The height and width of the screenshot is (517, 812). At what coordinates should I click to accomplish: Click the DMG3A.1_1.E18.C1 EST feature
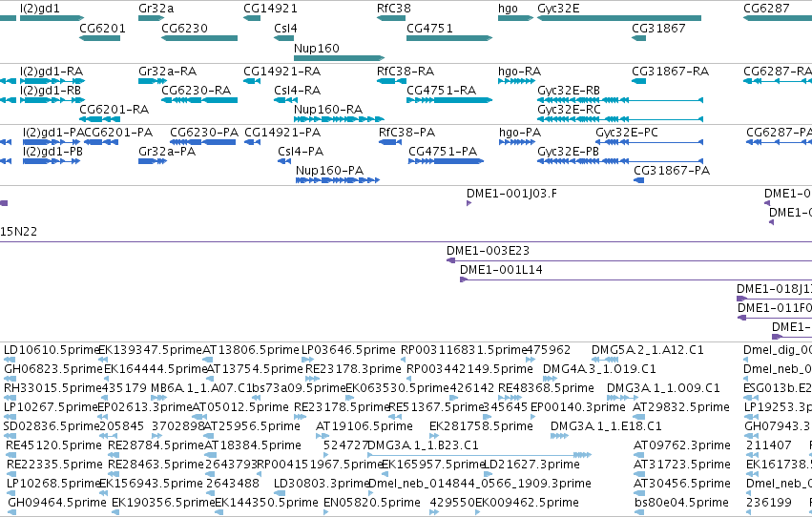click(x=559, y=436)
